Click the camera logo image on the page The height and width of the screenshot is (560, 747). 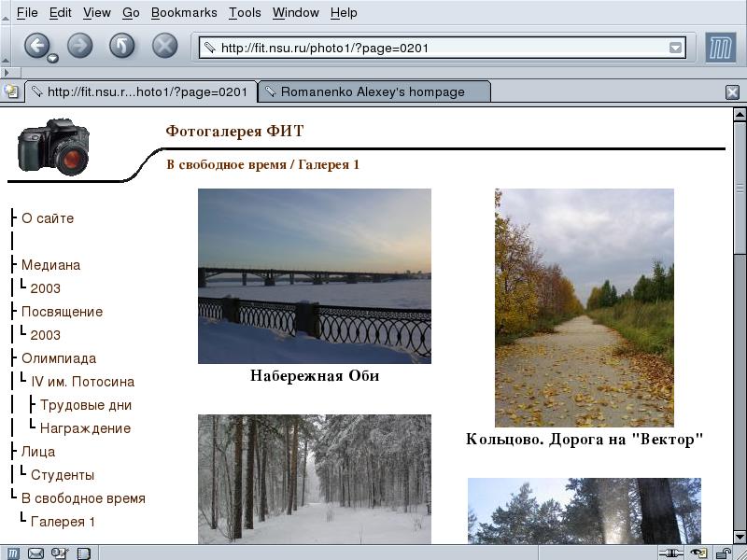click(x=53, y=147)
